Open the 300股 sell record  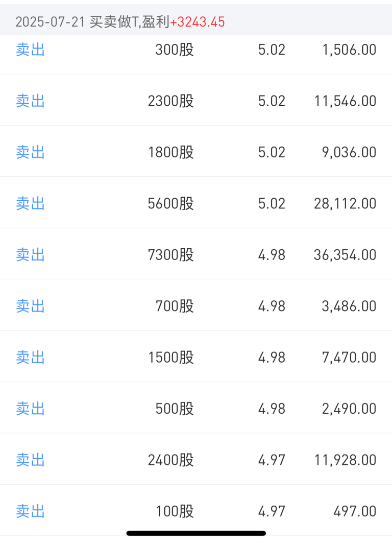coord(196,50)
